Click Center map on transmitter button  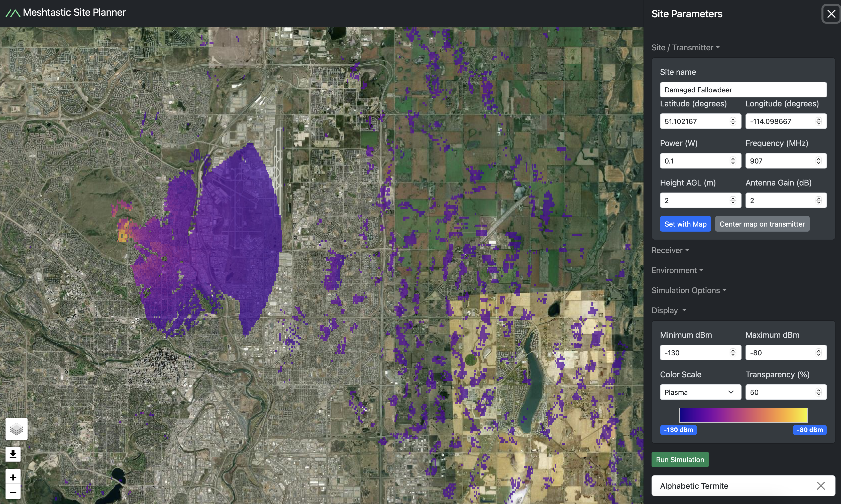pyautogui.click(x=762, y=224)
